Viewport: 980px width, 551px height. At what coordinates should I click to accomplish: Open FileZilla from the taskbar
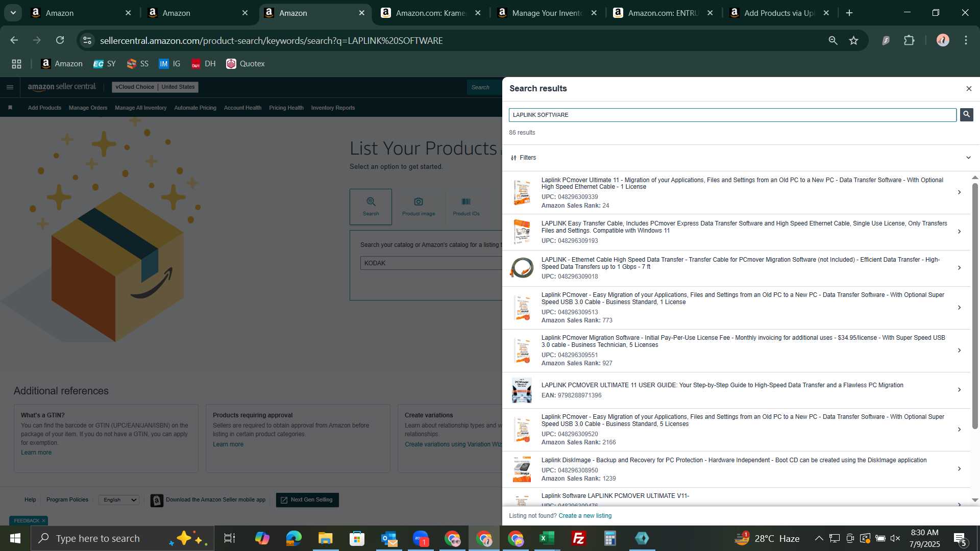(578, 538)
